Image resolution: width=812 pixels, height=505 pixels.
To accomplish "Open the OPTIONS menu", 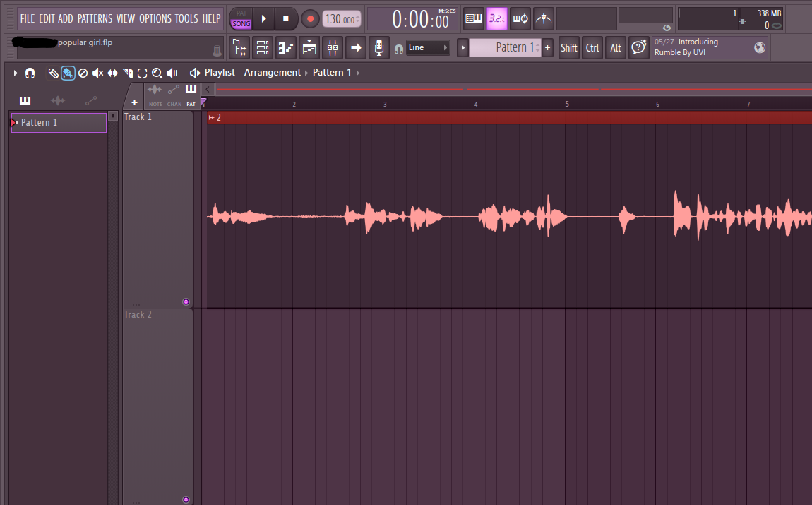I will 155,18.
